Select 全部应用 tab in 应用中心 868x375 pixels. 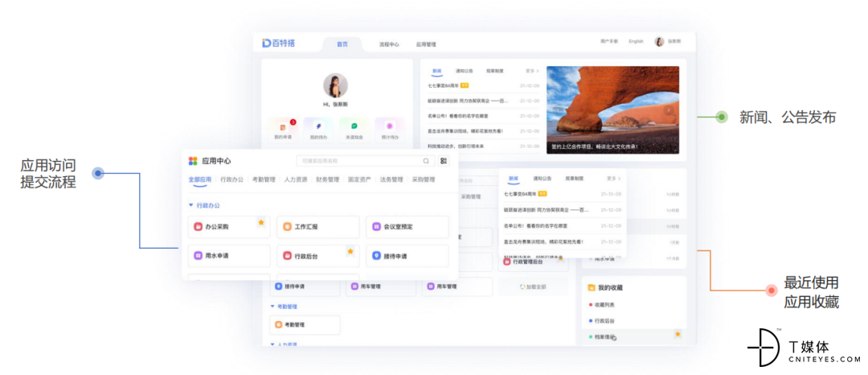click(200, 179)
